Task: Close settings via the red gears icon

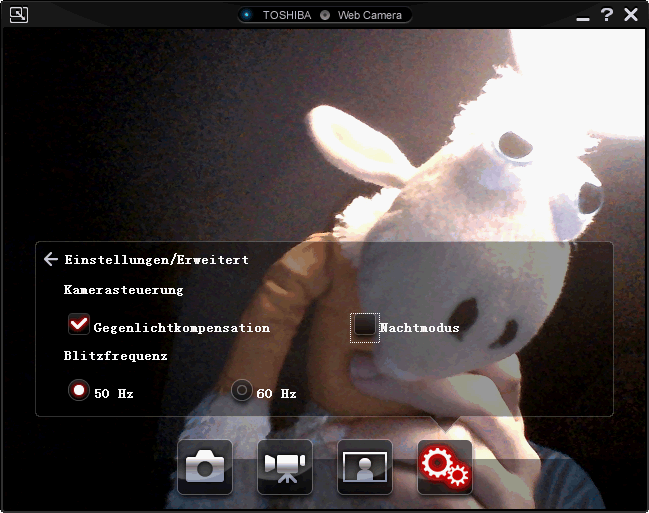Action: pos(445,467)
